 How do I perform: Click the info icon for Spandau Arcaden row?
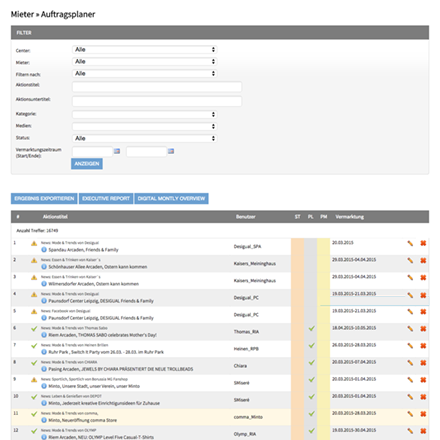44,250
